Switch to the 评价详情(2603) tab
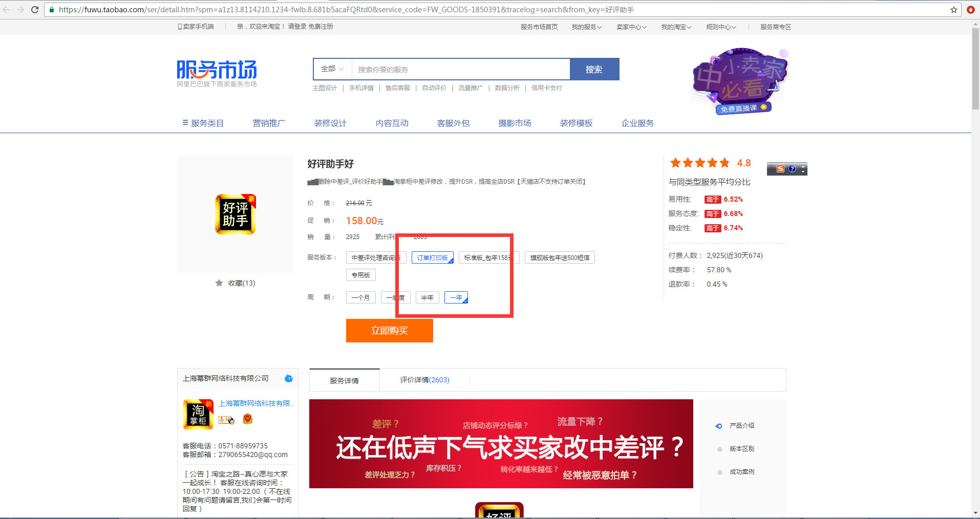 coord(424,380)
